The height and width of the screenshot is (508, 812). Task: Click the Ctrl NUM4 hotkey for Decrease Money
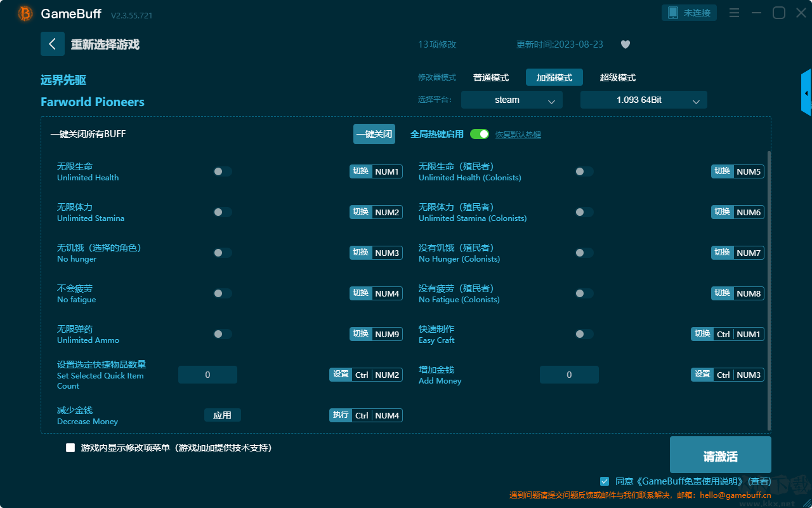click(377, 415)
